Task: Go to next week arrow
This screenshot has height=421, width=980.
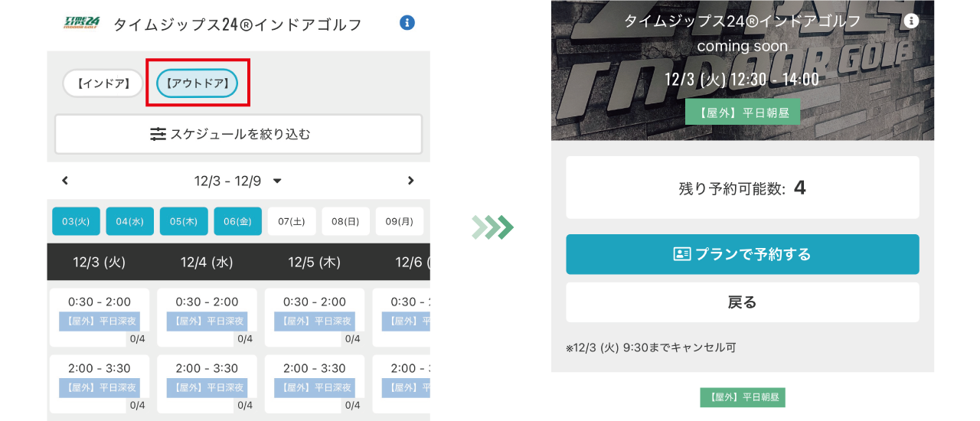Action: point(411,181)
